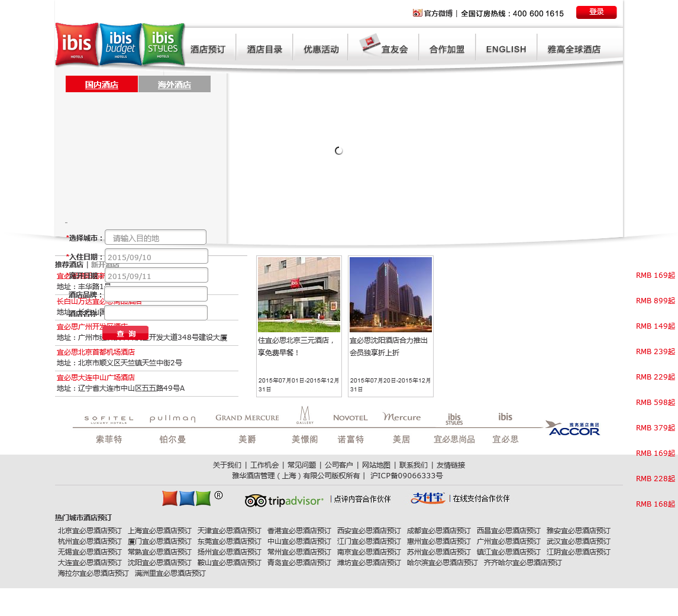Screen dimensions: 678x616
Task: Open 网站地图 footer link
Action: (376, 465)
